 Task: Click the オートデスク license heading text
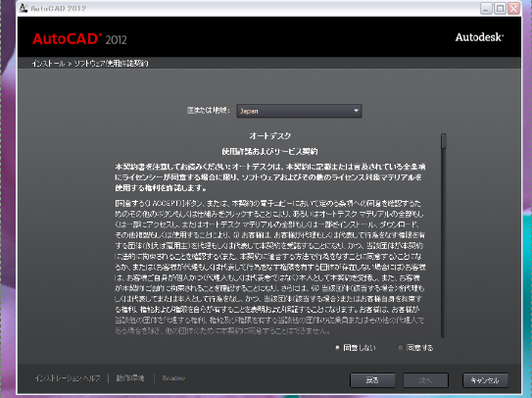click(x=270, y=136)
